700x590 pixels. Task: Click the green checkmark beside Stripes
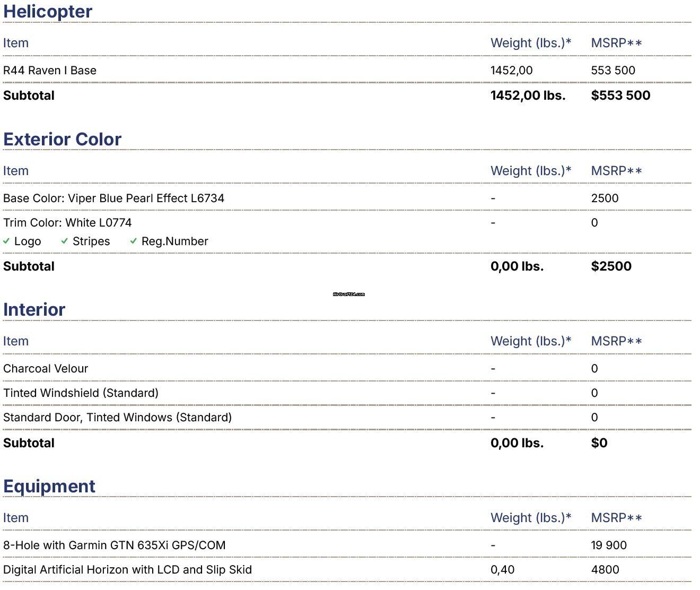coord(64,241)
